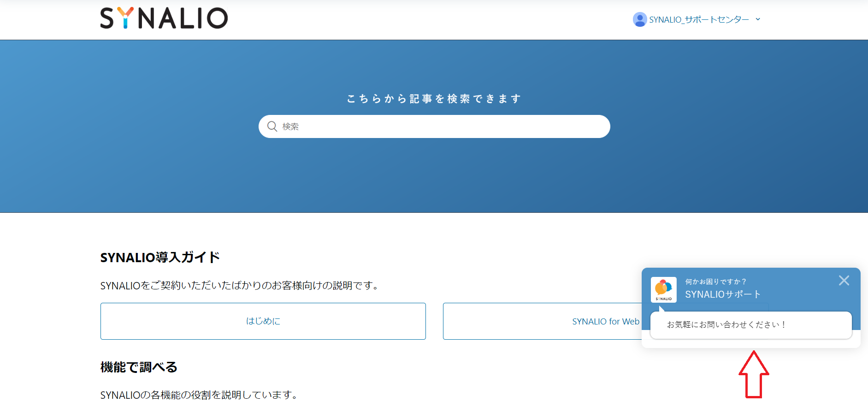This screenshot has height=402, width=868.
Task: Open the はじめに guide button
Action: click(x=263, y=321)
